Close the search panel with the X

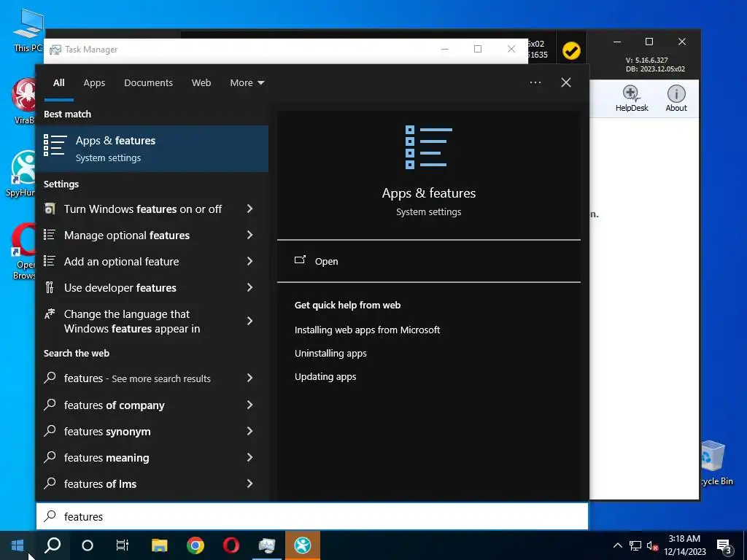566,82
